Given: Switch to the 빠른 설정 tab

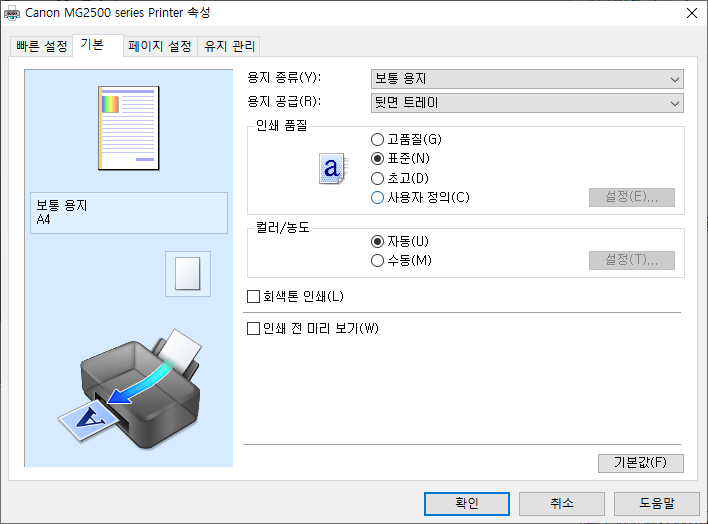Looking at the screenshot, I should pyautogui.click(x=41, y=46).
